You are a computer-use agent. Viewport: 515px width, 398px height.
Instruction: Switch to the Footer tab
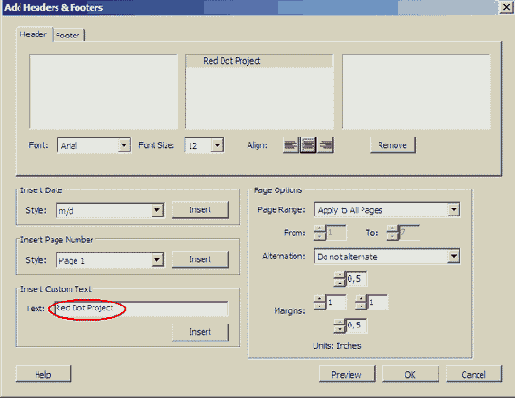[x=68, y=35]
